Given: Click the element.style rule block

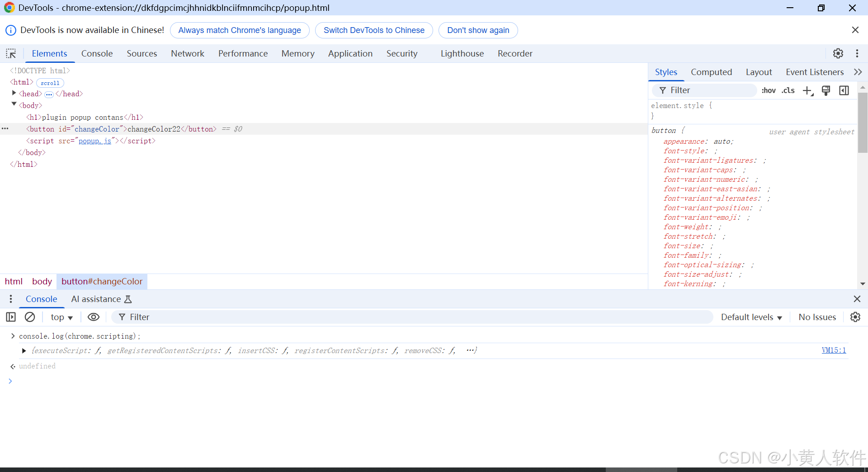Looking at the screenshot, I should 753,111.
